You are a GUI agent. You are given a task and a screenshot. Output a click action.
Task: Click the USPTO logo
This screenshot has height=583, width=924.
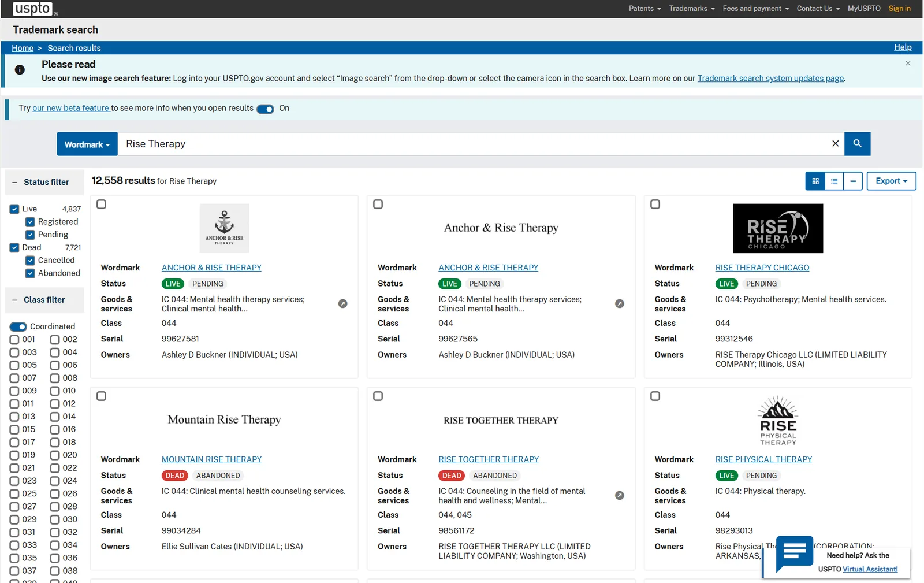35,9
